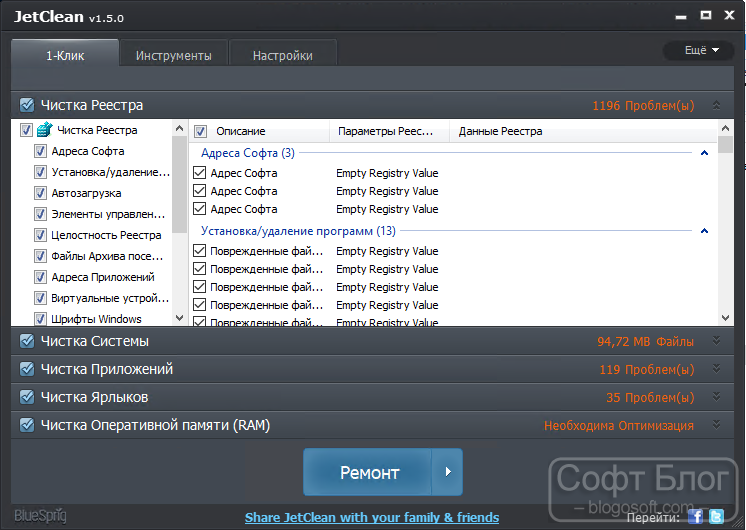Click the tree list scrollbar thumb
Screen dimensions: 746x530
(179, 185)
